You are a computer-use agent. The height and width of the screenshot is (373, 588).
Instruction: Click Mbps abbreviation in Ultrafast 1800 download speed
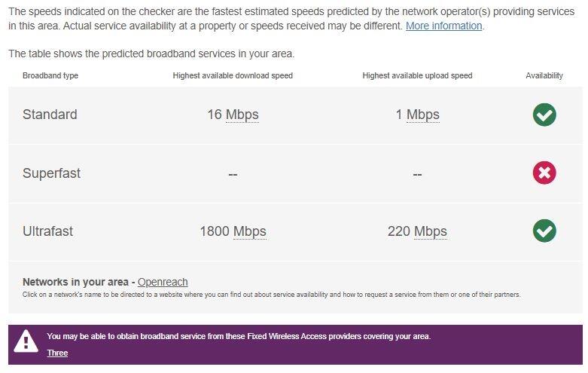[x=249, y=231]
